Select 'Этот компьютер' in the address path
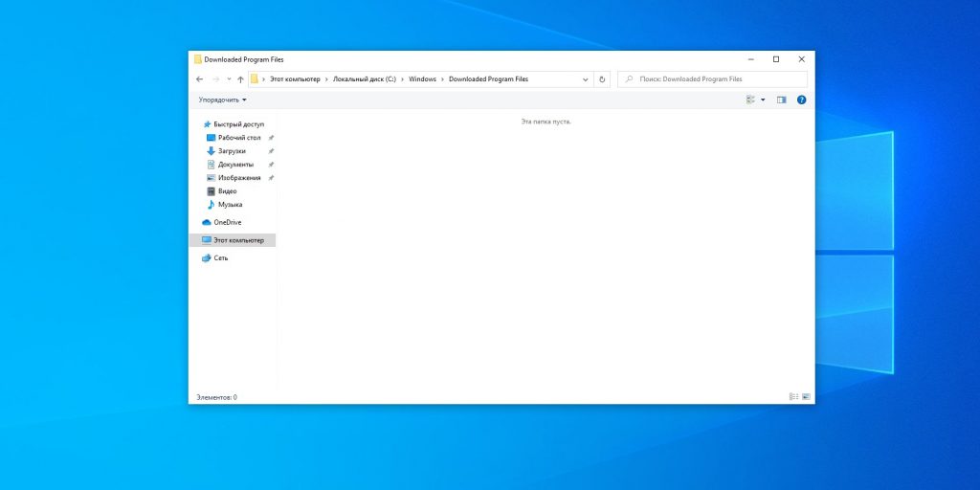Image resolution: width=980 pixels, height=490 pixels. click(x=295, y=79)
